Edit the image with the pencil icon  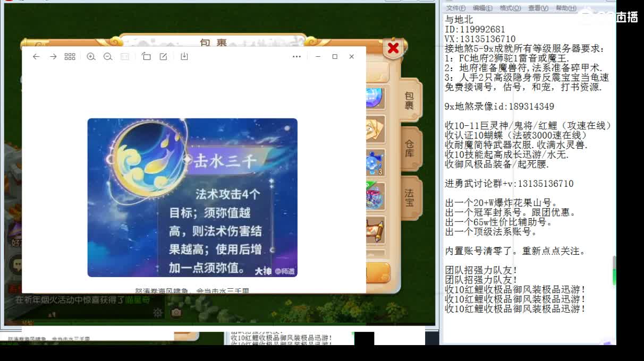click(163, 56)
